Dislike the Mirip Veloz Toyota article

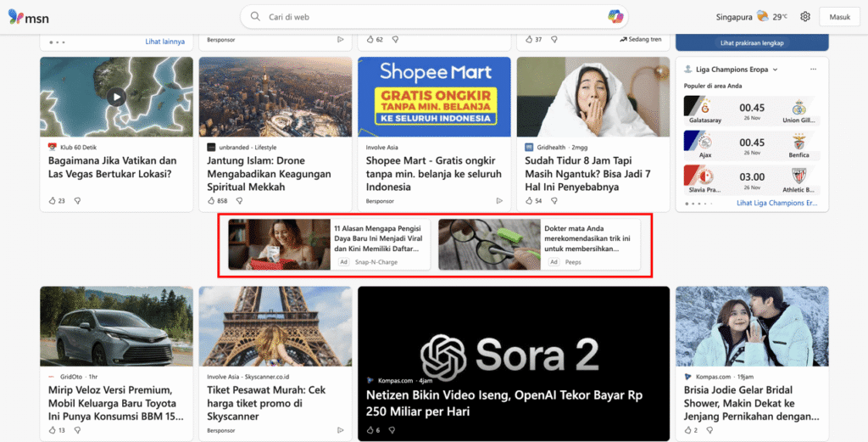[x=77, y=430]
